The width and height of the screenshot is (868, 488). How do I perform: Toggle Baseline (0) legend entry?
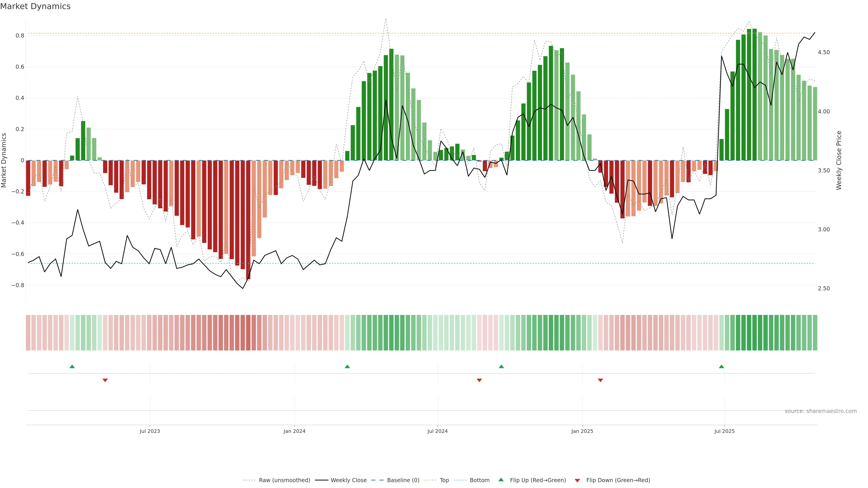[x=403, y=480]
